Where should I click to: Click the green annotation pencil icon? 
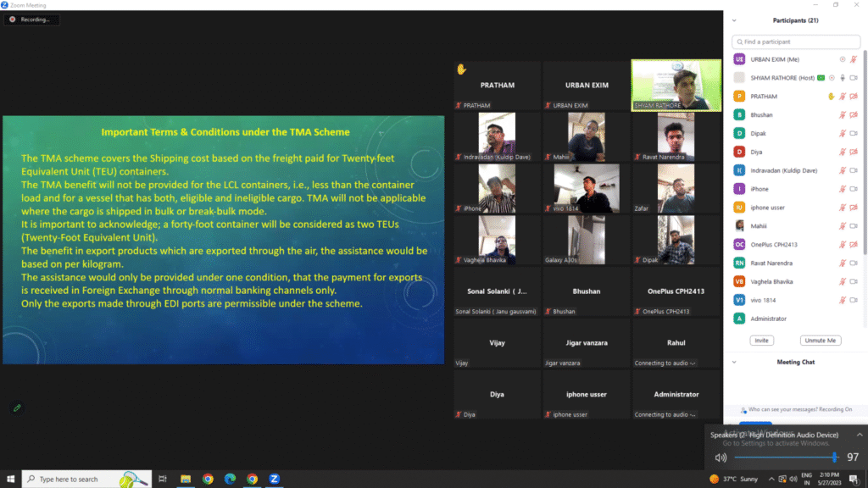tap(16, 408)
